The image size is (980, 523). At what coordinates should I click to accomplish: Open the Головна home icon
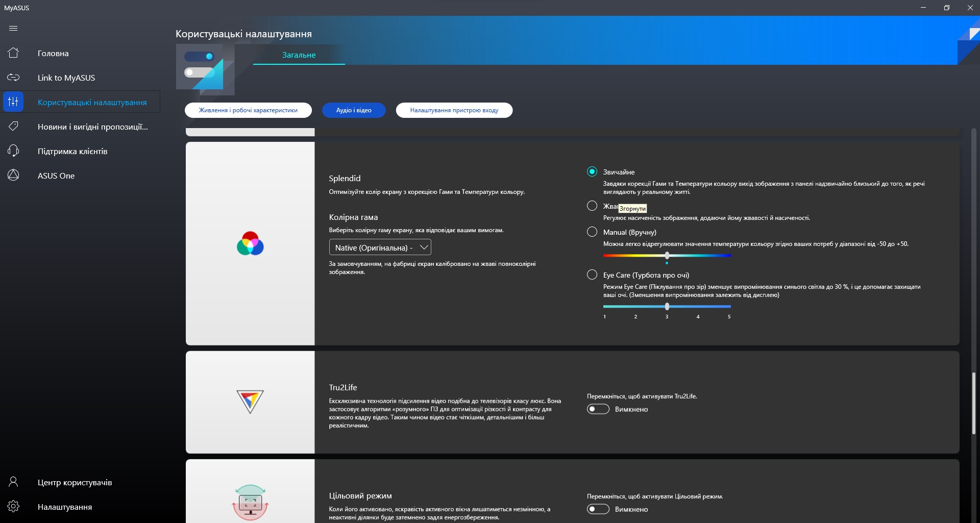point(13,53)
